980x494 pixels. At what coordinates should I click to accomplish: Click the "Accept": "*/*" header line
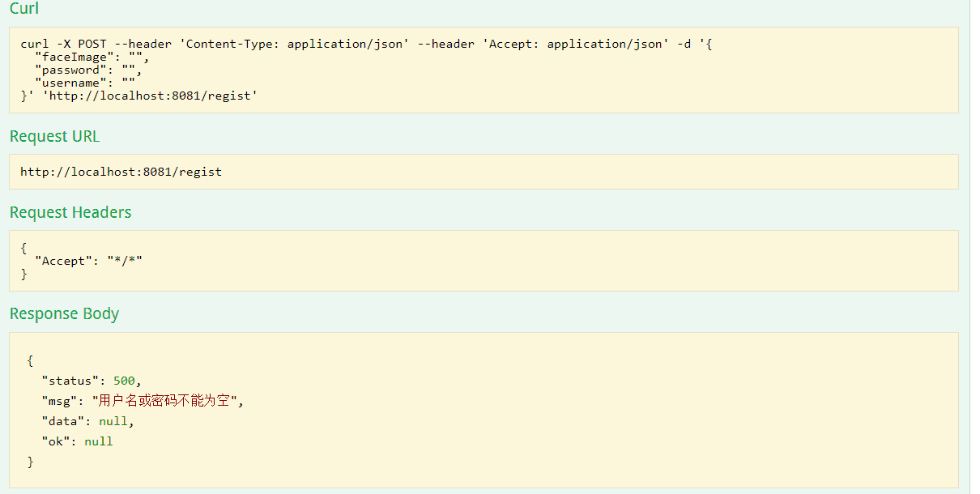pyautogui.click(x=92, y=261)
